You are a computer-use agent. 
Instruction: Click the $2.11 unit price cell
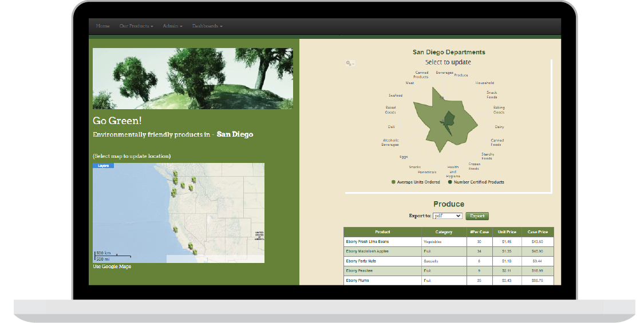tap(507, 271)
